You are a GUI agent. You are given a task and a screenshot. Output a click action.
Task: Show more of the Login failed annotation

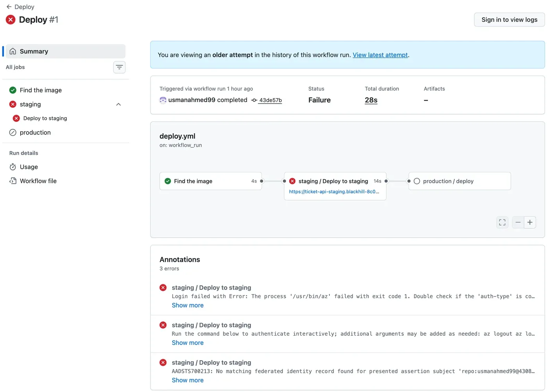point(188,305)
